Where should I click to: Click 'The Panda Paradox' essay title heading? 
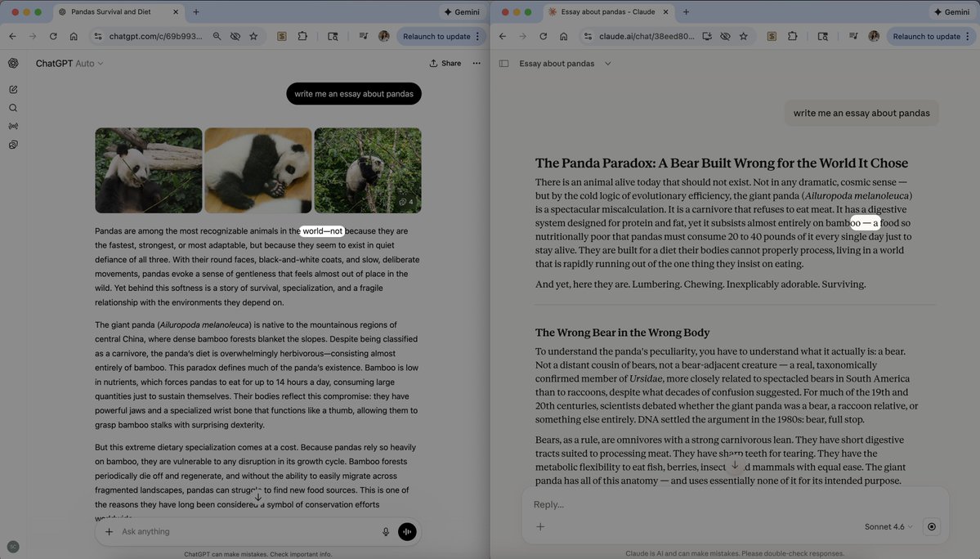click(x=721, y=163)
